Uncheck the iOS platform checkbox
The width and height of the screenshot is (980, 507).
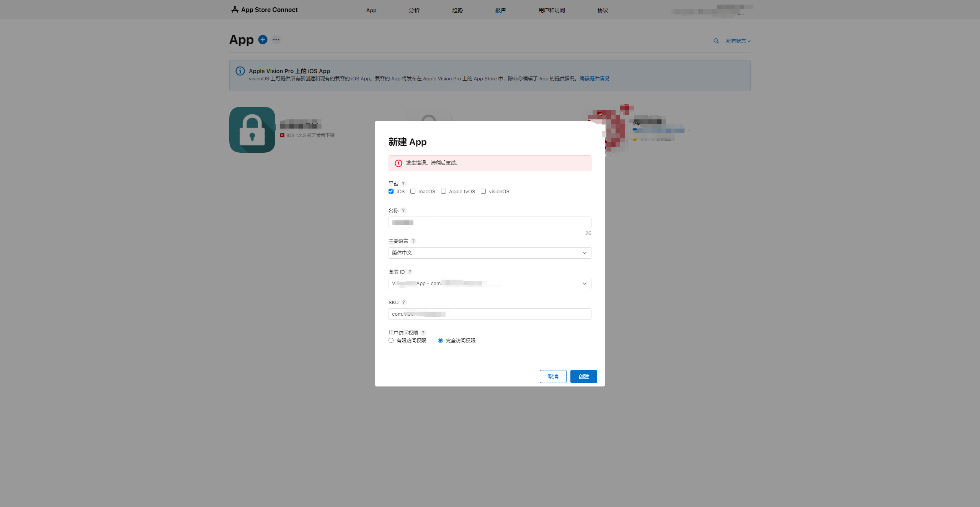[391, 191]
